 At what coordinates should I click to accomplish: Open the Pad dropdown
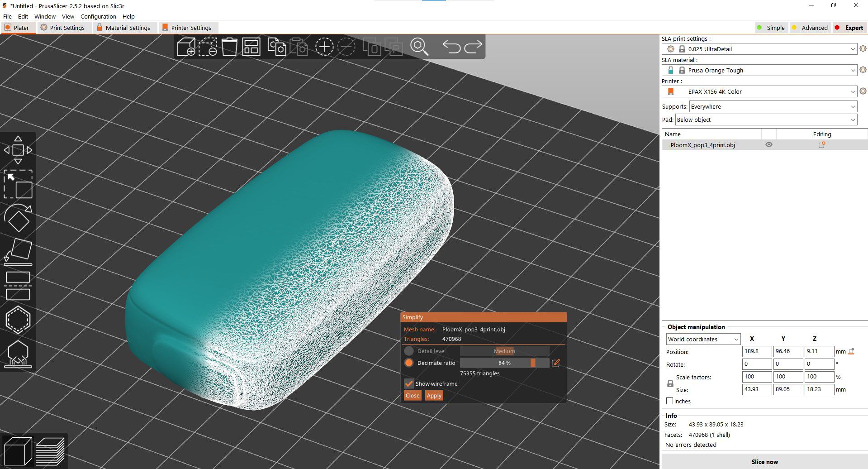[x=766, y=120]
